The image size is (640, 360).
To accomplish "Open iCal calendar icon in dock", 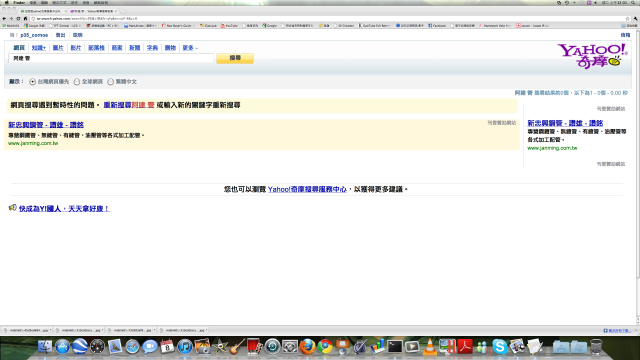I will click(x=167, y=347).
